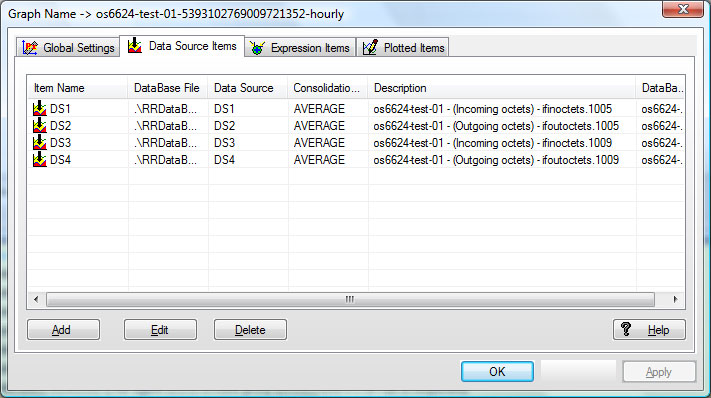Click the DS2 row data source icon
Viewport: 711px width, 398px height.
[x=40, y=126]
